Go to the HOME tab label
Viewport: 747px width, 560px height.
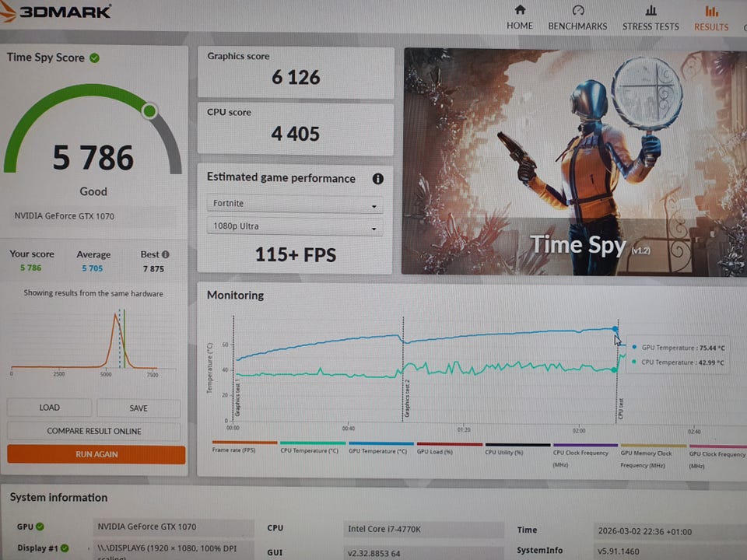pos(520,26)
